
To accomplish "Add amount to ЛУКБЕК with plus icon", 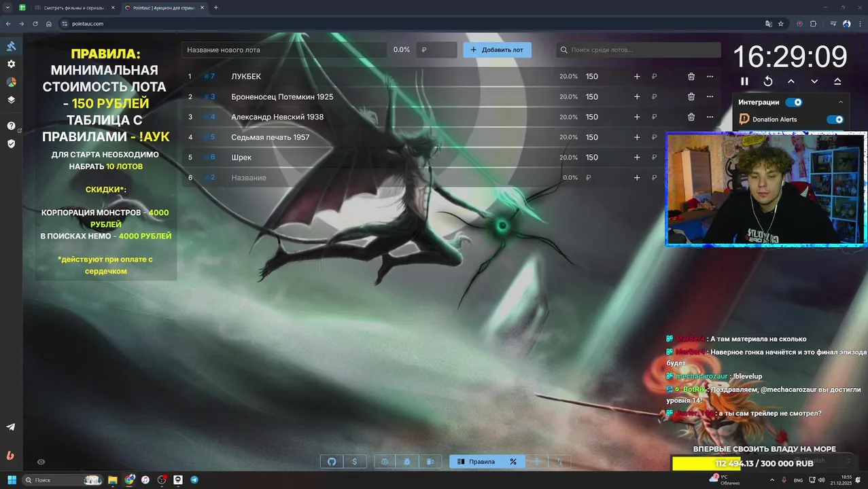I will tap(637, 77).
